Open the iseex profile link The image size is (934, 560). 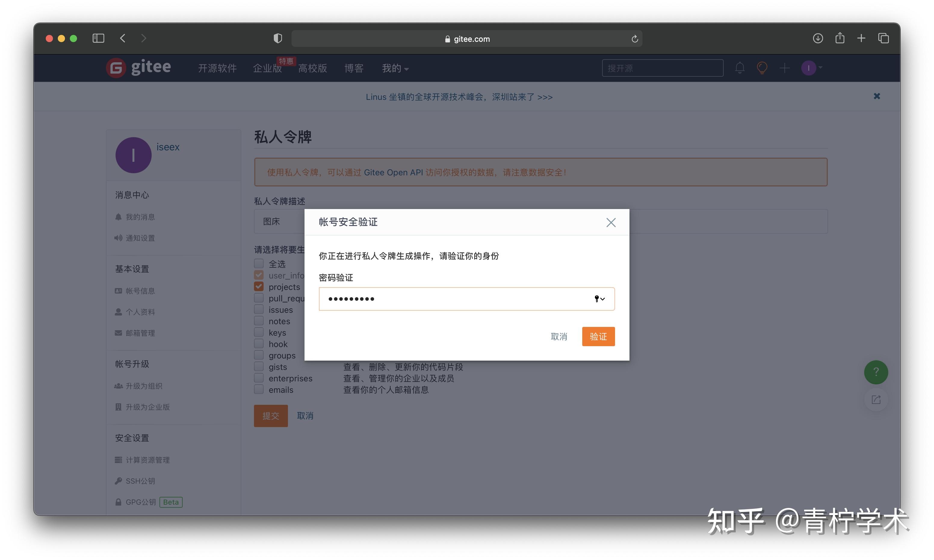point(168,147)
